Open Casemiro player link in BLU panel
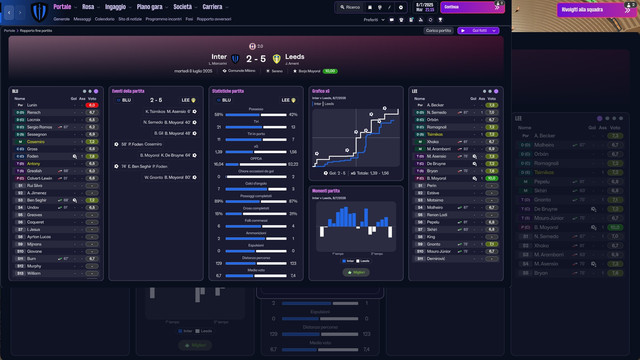The width and height of the screenshot is (640, 360). (36, 142)
